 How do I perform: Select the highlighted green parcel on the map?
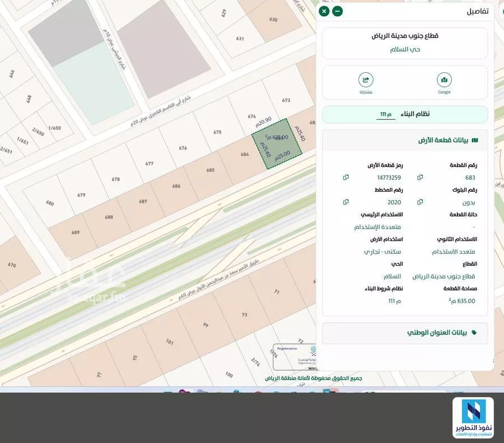pos(277,144)
